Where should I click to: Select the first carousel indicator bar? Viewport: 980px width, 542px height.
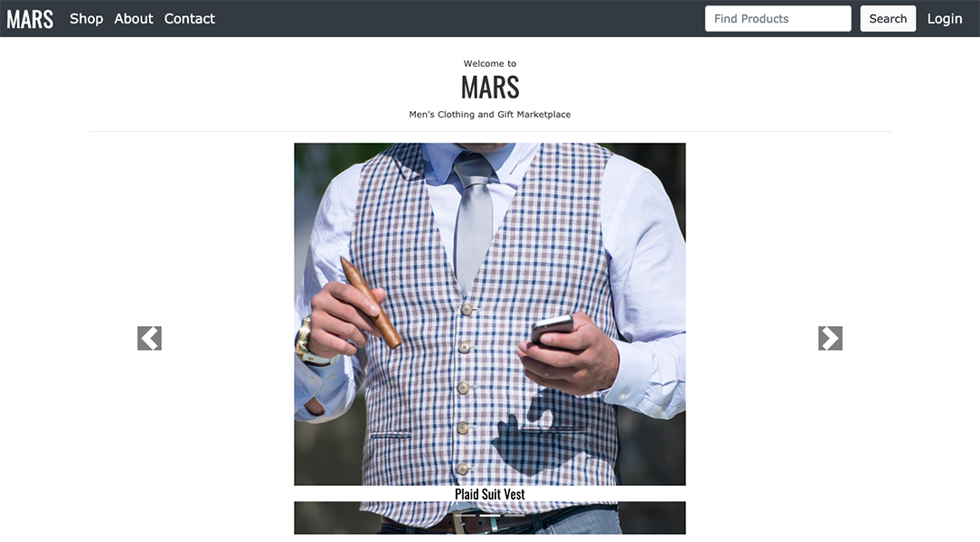[465, 516]
